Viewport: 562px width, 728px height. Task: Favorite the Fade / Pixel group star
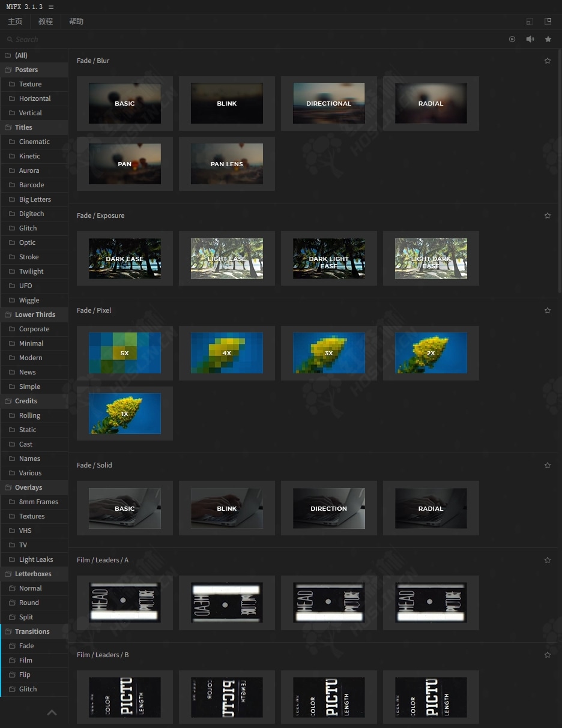pyautogui.click(x=547, y=310)
